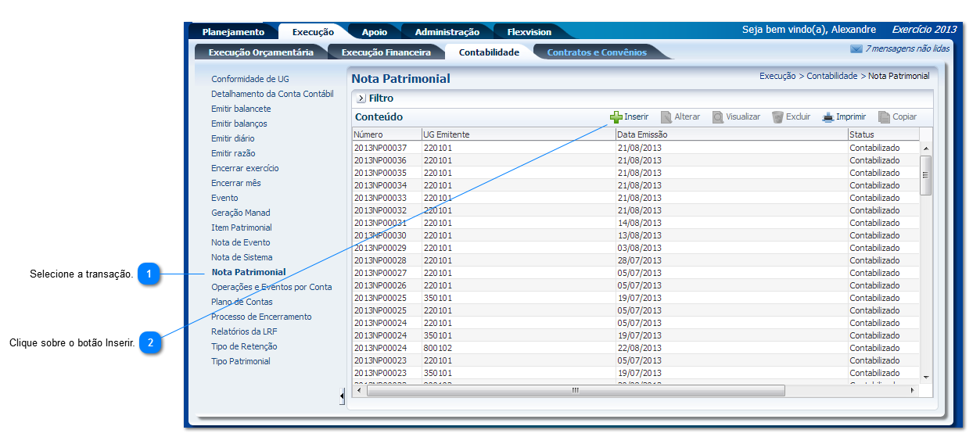Select Emitir balancete in the sidebar

(x=241, y=109)
